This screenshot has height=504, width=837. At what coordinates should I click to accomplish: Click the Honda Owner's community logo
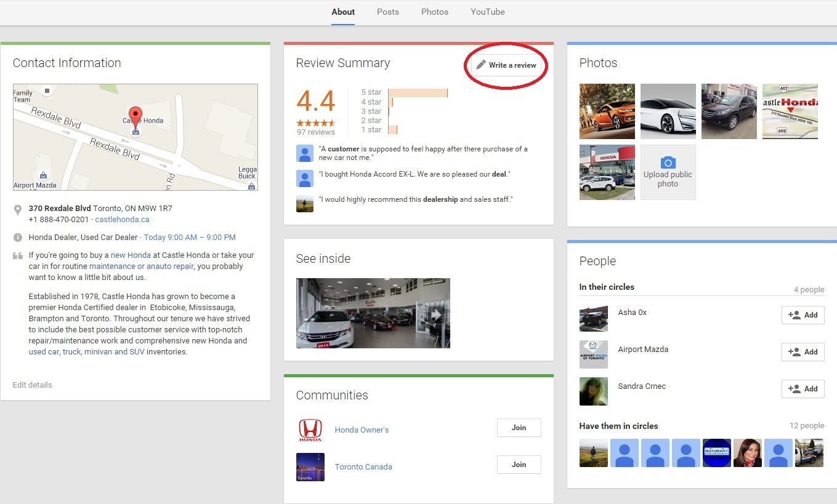point(310,430)
